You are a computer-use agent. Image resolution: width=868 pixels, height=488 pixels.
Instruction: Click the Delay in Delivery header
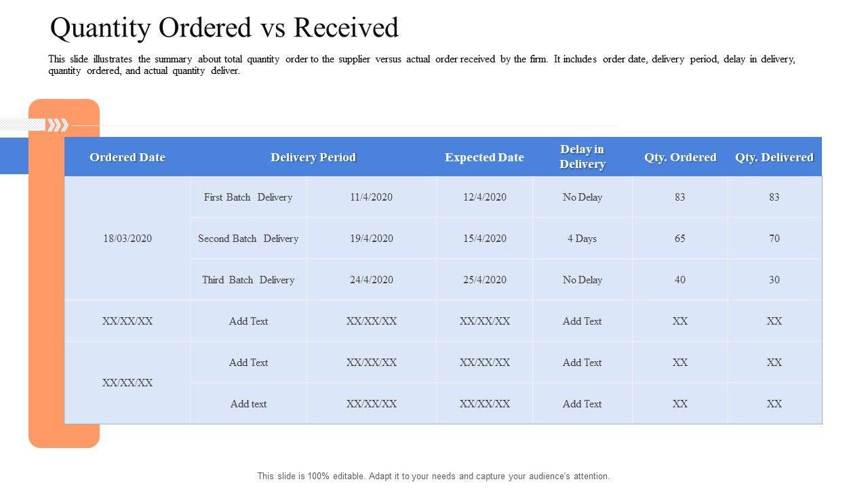(x=582, y=157)
